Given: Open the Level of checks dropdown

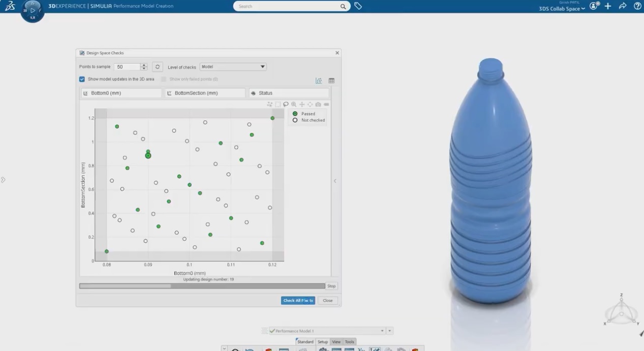Looking at the screenshot, I should click(x=233, y=67).
